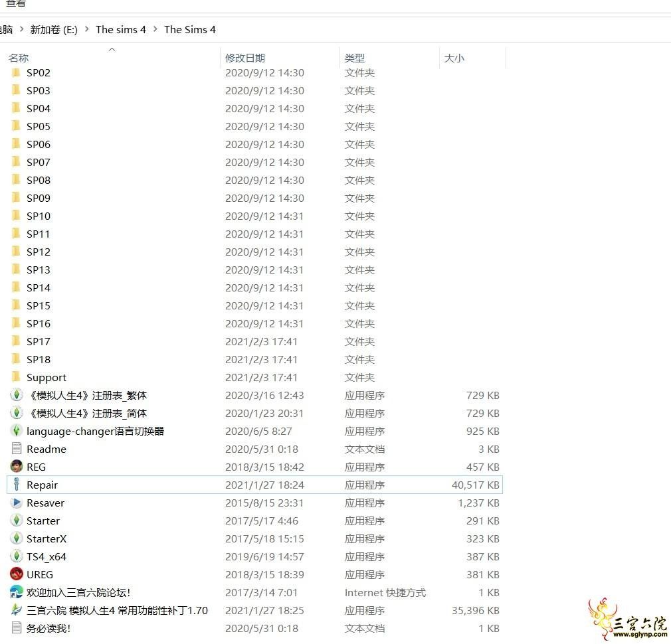Click the Support folder icon
The image size is (671, 644).
point(16,377)
